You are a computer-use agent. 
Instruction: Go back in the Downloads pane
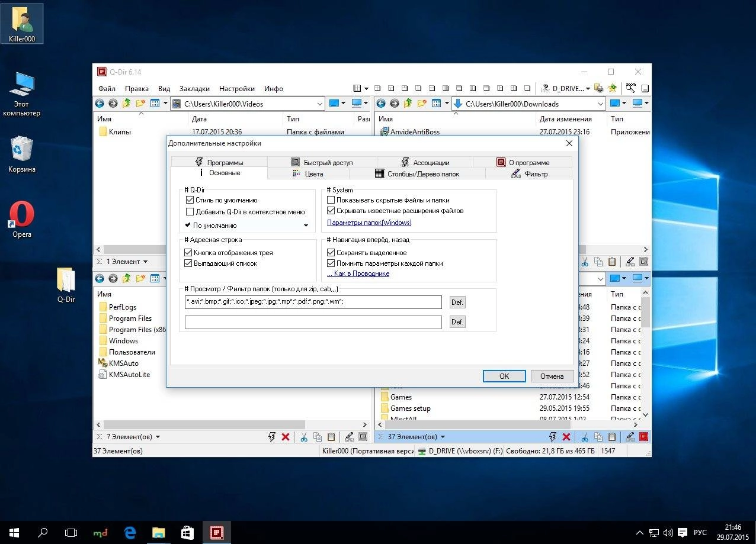pos(381,104)
